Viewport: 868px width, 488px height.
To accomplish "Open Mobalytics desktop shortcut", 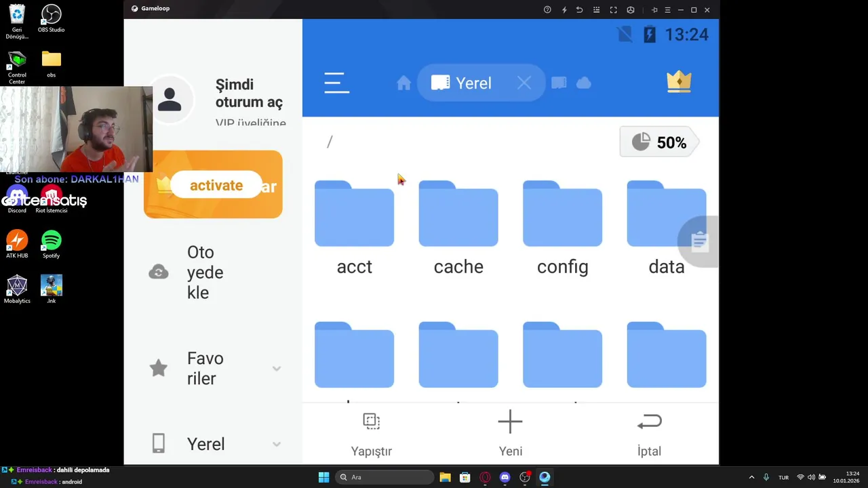I will point(17,289).
